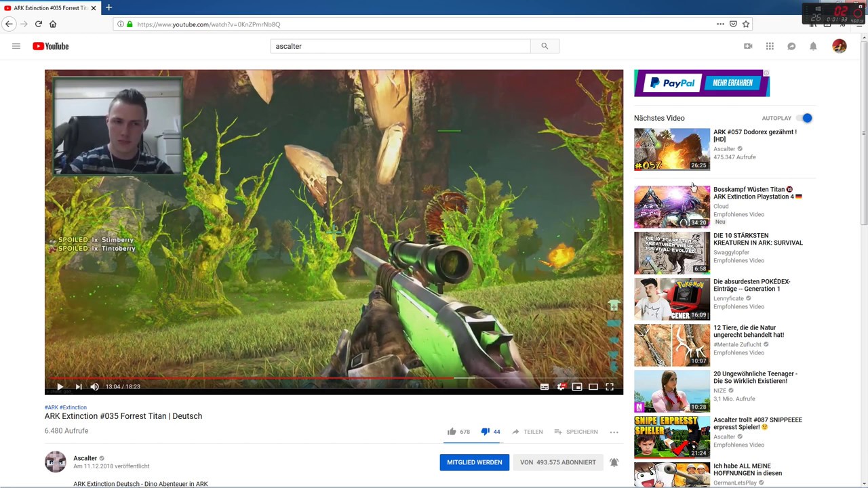Open title 'ARK #057 Dodorex gezähmt ! [HD]'

click(755, 136)
